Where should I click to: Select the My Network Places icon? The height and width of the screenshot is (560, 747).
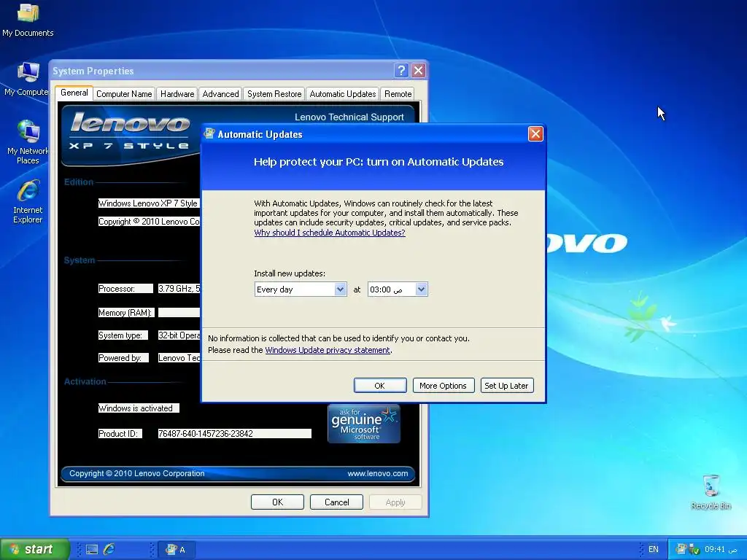28,142
